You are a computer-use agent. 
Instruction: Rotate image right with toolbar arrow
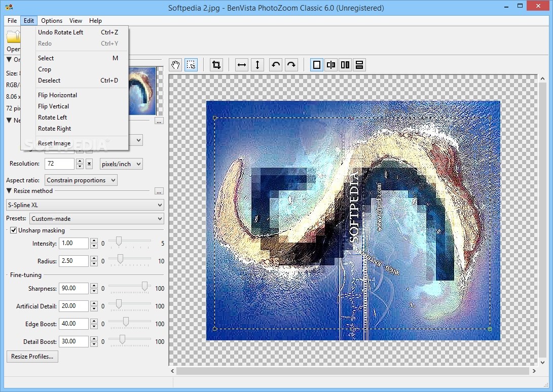[291, 65]
